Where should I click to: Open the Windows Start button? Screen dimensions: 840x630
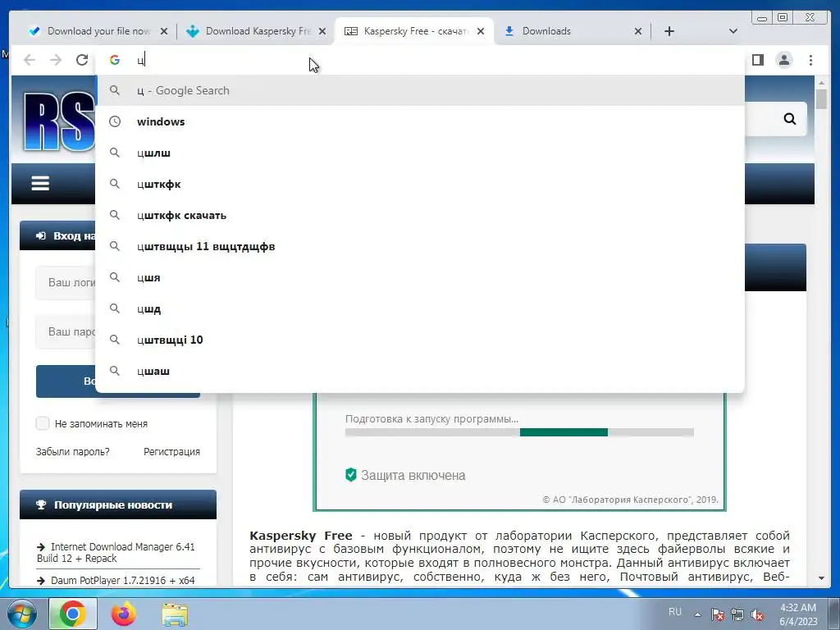pos(21,614)
